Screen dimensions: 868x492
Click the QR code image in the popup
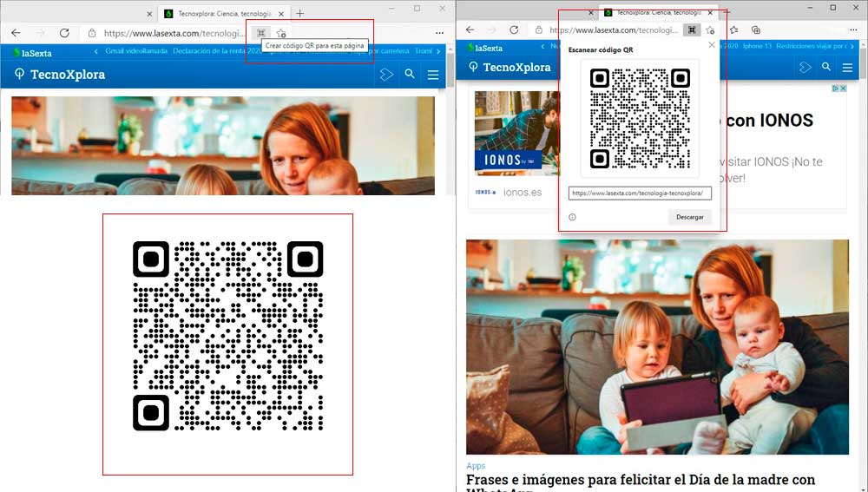(x=640, y=118)
